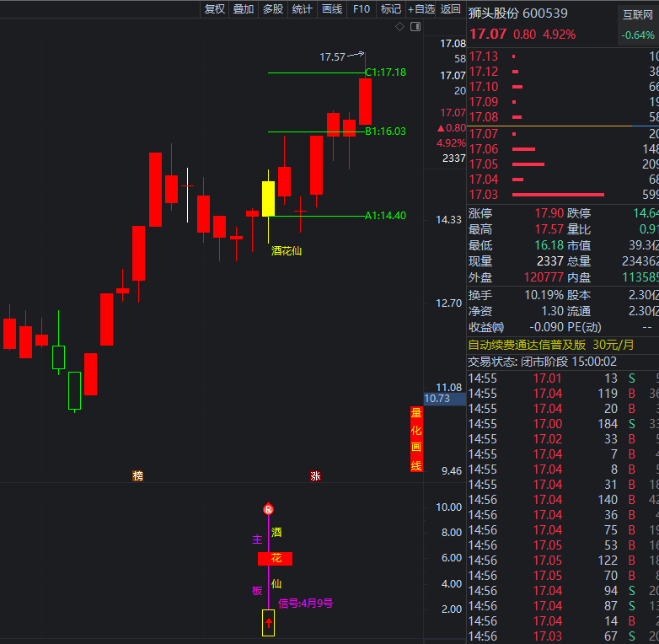
Task: Open the 统计 statistics menu
Action: pyautogui.click(x=302, y=9)
